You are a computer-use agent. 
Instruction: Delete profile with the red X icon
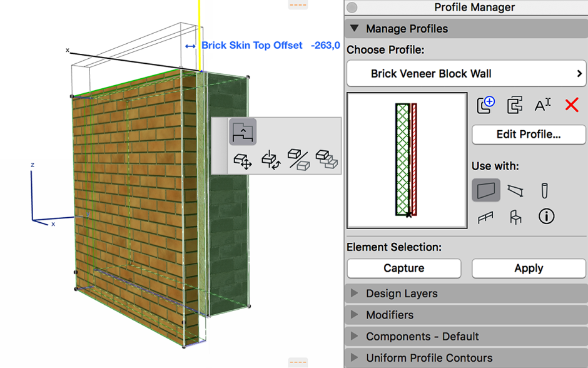[572, 105]
